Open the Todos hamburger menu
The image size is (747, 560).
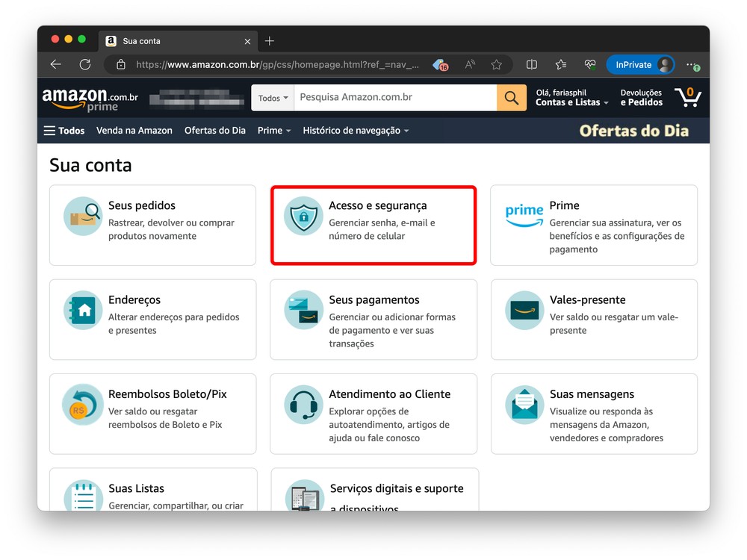click(64, 131)
